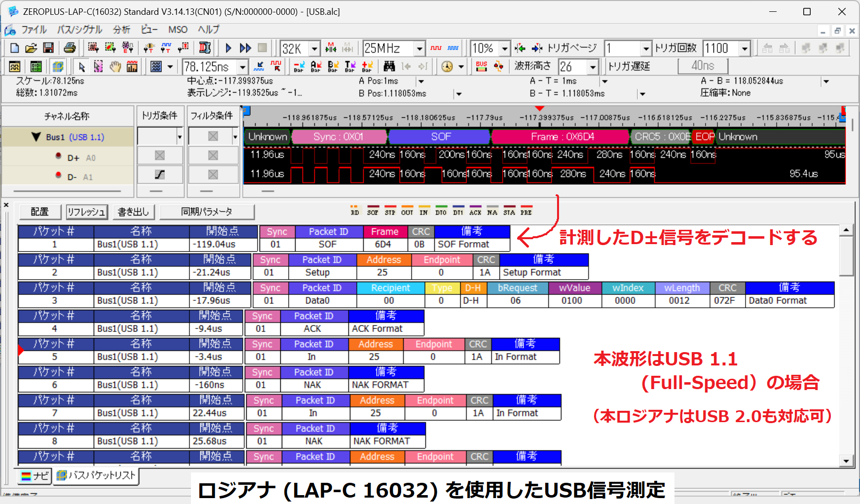The image size is (860, 504).
Task: Open the waveform height 26 dropdown
Action: pyautogui.click(x=593, y=67)
